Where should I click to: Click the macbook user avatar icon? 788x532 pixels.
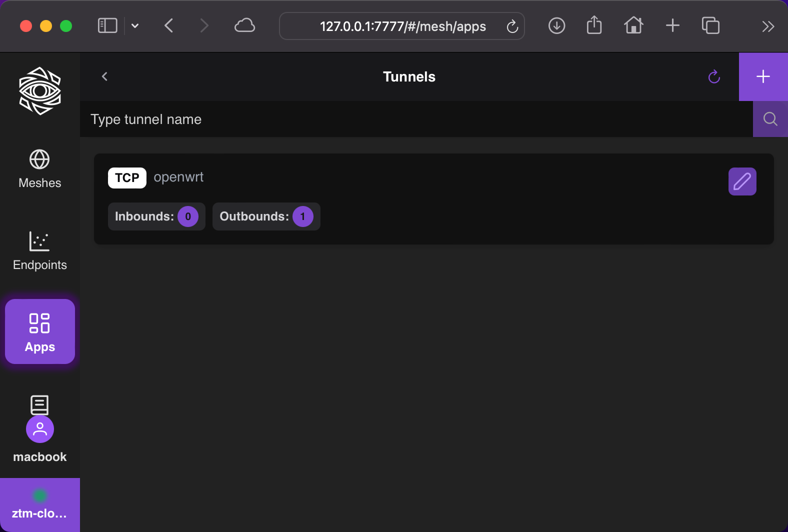pos(40,429)
